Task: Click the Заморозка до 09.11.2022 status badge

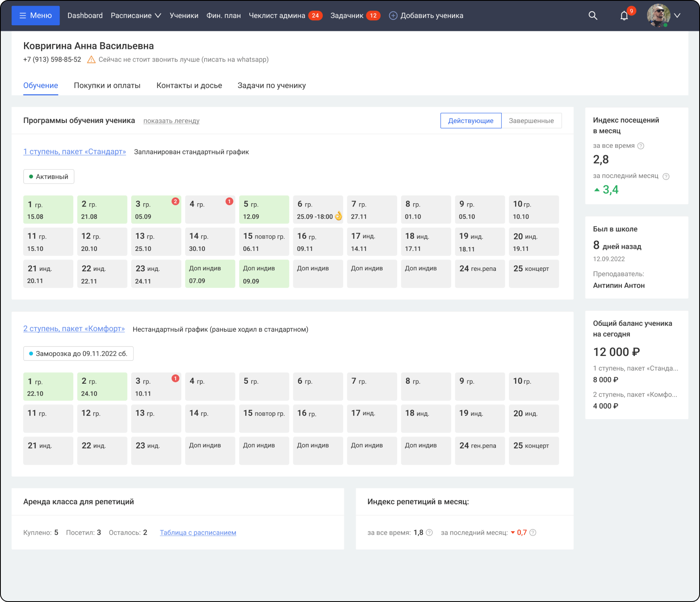Action: tap(78, 354)
